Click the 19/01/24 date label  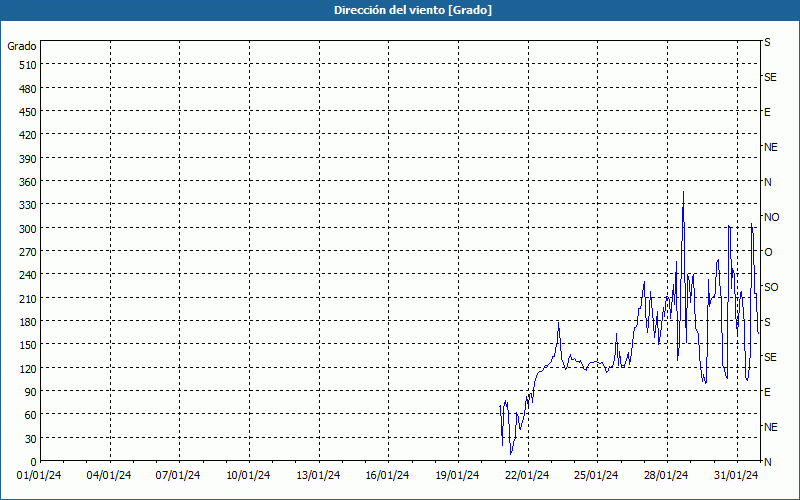pyautogui.click(x=457, y=476)
